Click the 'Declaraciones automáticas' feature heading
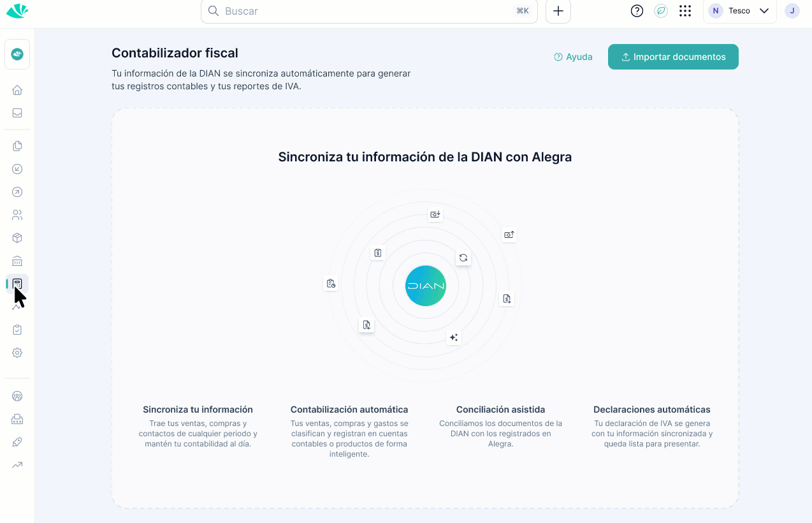 [652, 409]
